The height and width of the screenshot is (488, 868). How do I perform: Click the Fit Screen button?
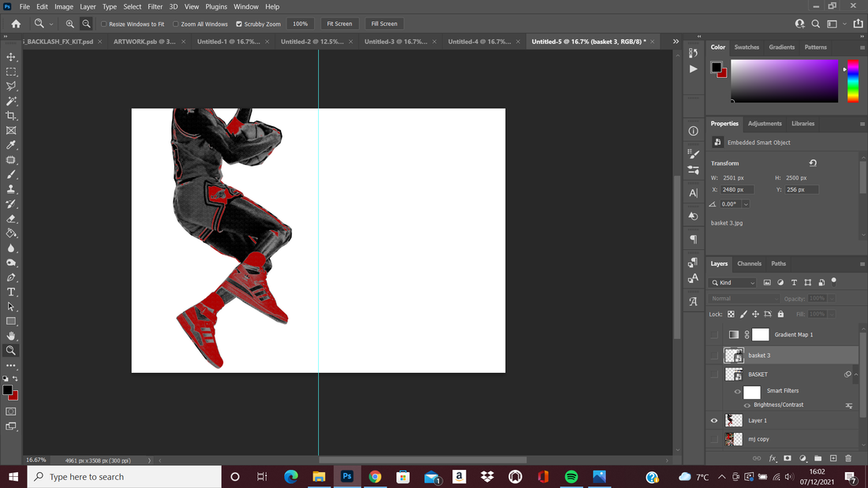pos(339,24)
